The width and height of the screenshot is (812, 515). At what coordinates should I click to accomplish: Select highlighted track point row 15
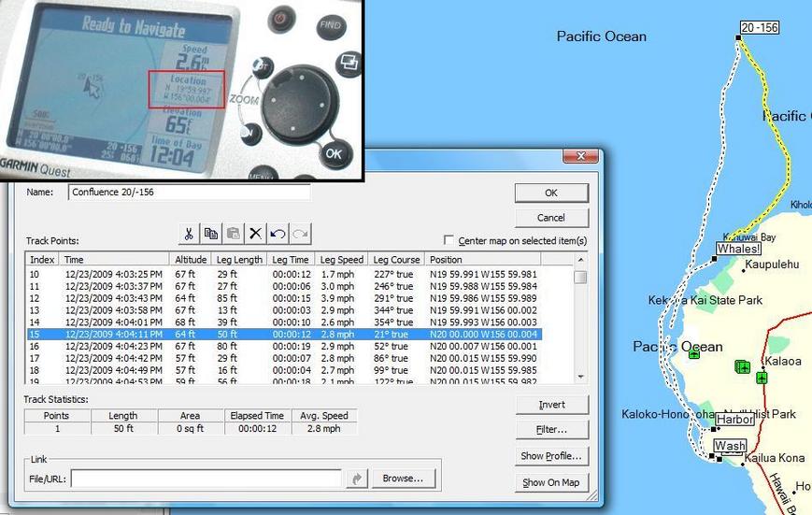(x=284, y=335)
